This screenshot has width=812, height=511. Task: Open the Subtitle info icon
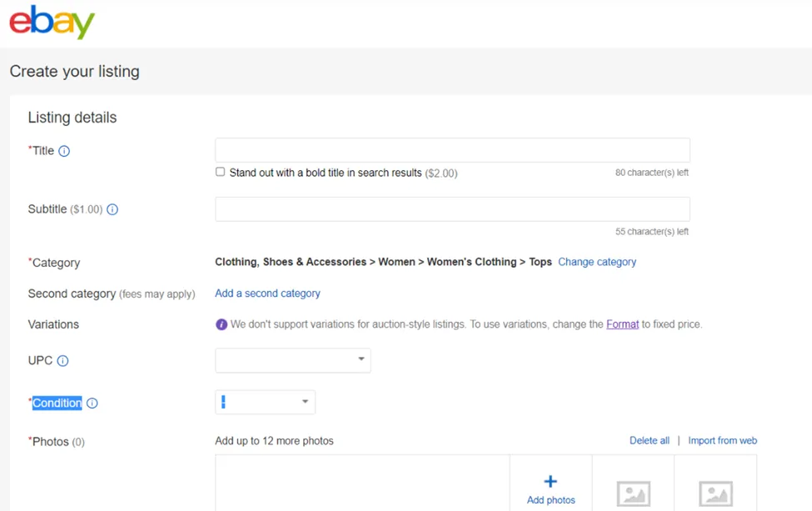point(112,210)
